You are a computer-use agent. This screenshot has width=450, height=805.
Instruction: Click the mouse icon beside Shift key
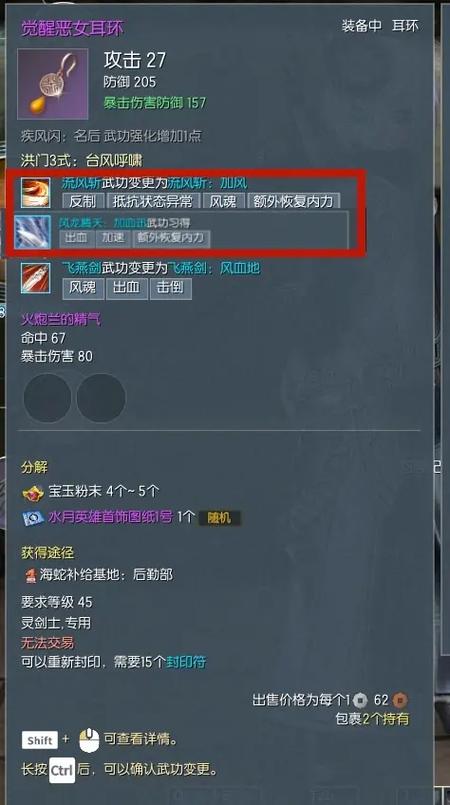[89, 740]
